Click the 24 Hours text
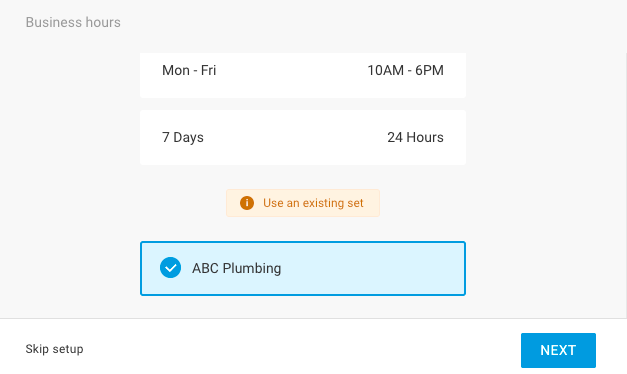 coord(415,137)
